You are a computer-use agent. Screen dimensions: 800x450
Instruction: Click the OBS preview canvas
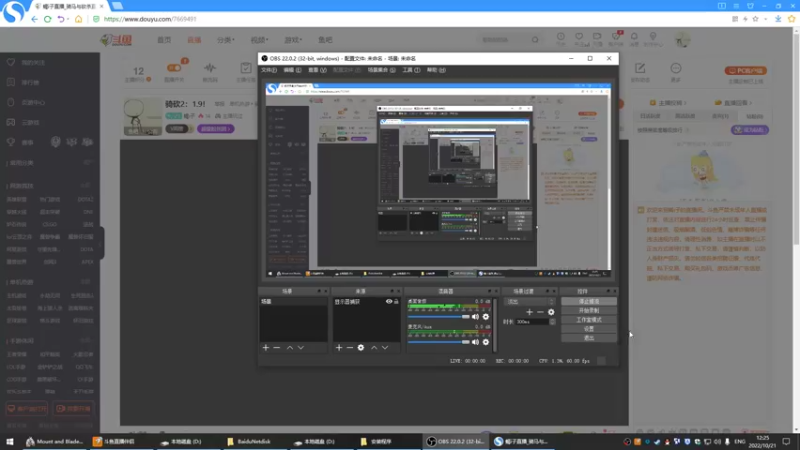(x=438, y=180)
